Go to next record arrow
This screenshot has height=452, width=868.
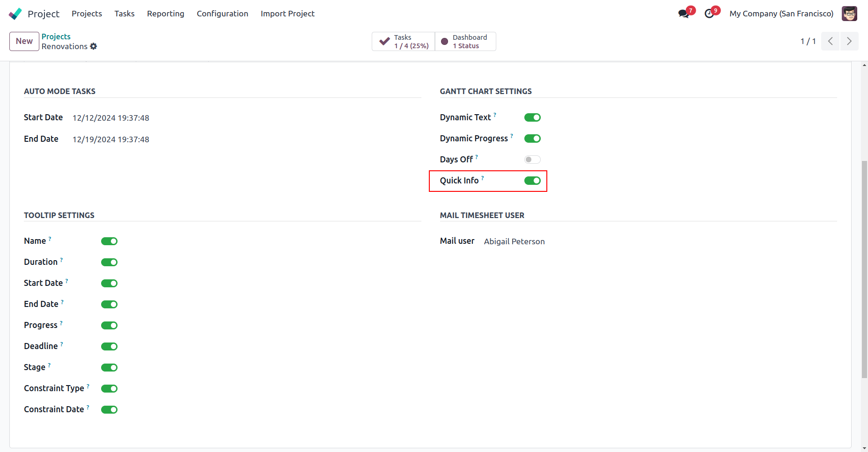coord(849,41)
